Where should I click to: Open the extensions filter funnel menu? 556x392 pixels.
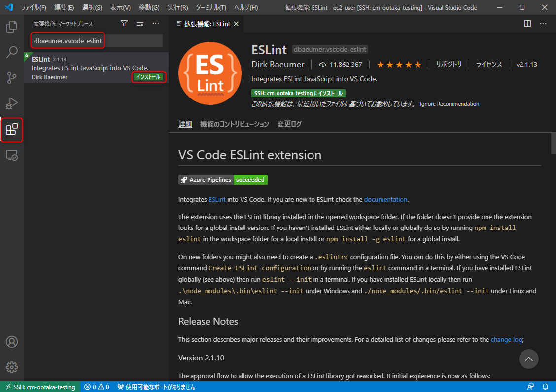point(124,23)
